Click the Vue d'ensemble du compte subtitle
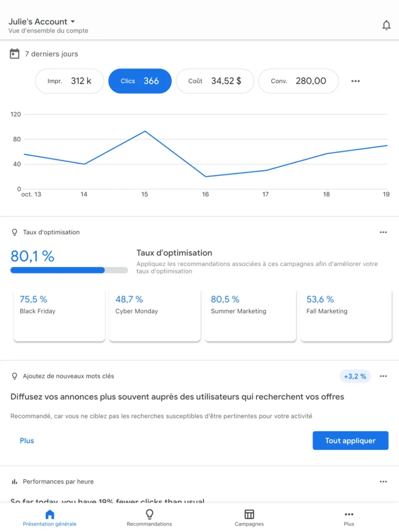Screen dimensions: 399x532 point(48,31)
